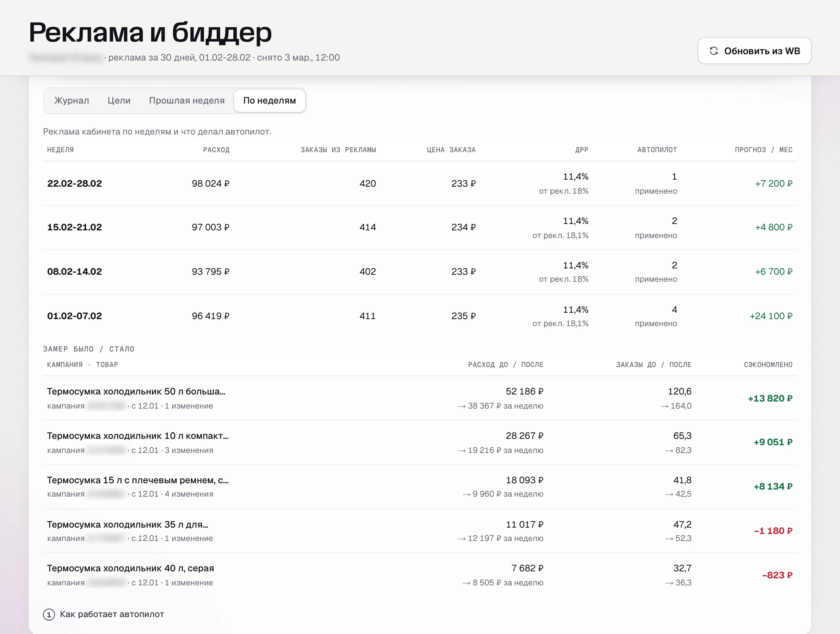840x634 pixels.
Task: Click the spend value 98 024 ₽
Action: (x=211, y=184)
